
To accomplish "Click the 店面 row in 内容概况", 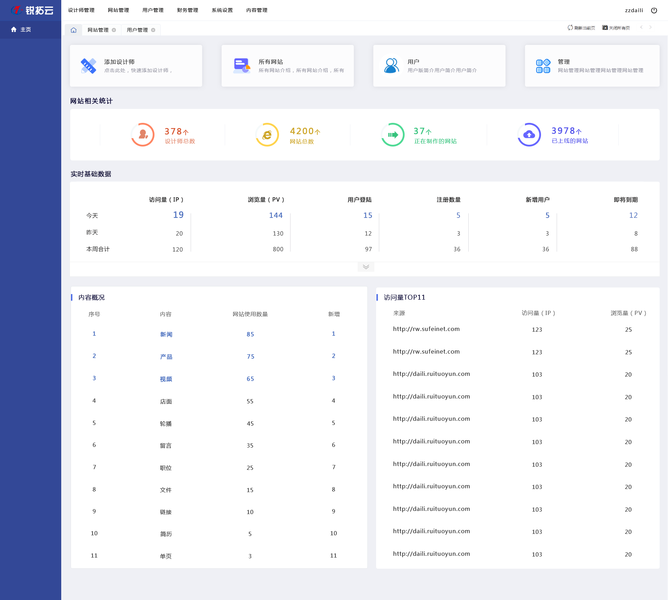I will pyautogui.click(x=219, y=401).
